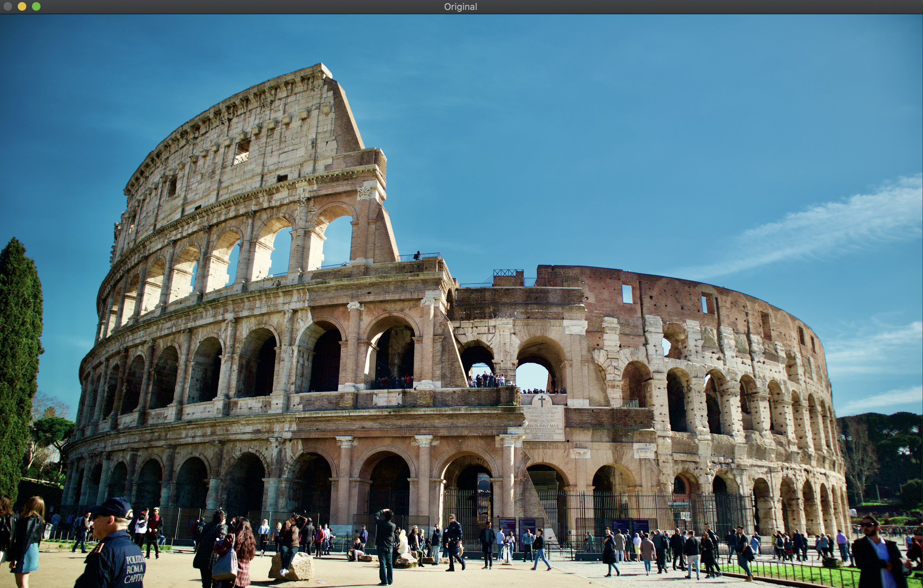
Task: Click the "Original" window title text
Action: pos(460,7)
